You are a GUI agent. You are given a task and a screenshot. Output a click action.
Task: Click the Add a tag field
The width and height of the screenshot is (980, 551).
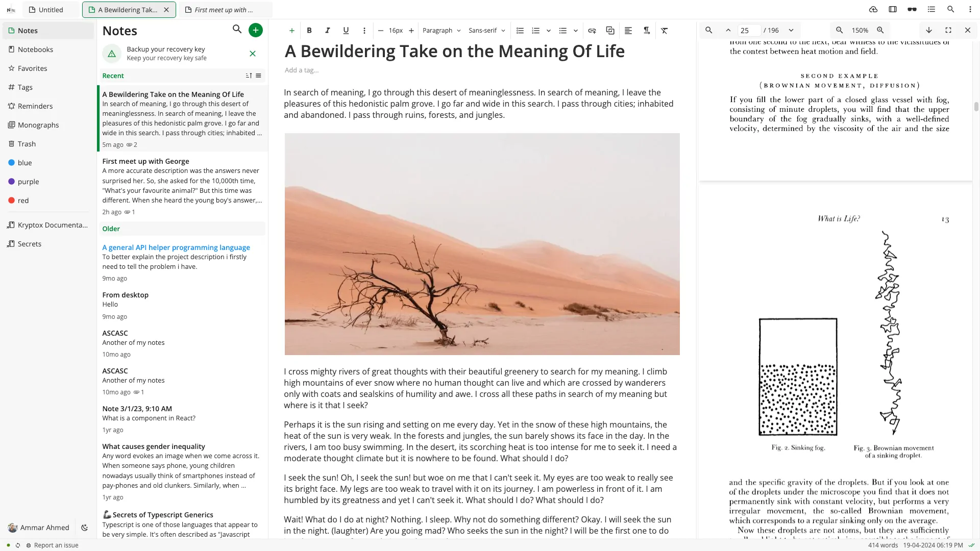pyautogui.click(x=302, y=70)
